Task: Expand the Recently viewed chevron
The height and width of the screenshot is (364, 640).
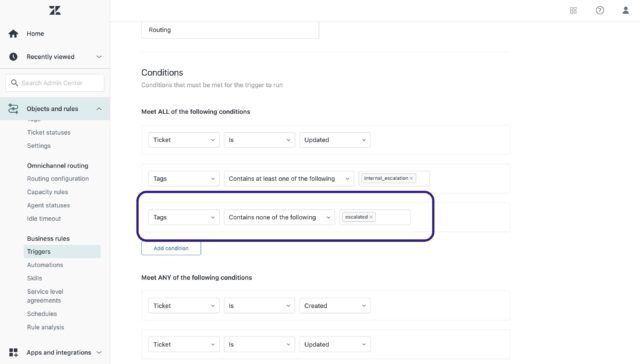Action: tap(99, 57)
